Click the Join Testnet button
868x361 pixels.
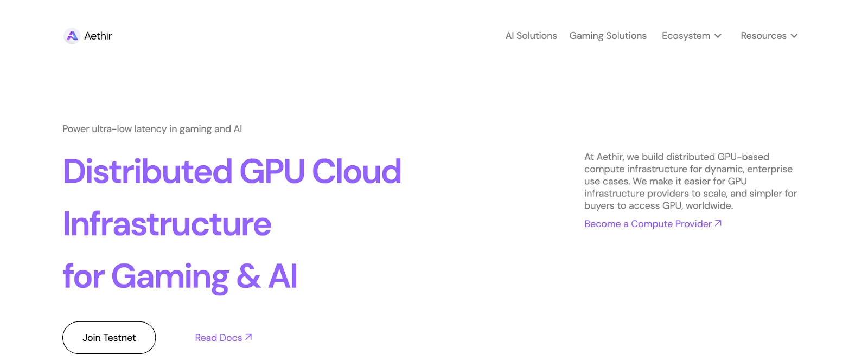pyautogui.click(x=109, y=338)
